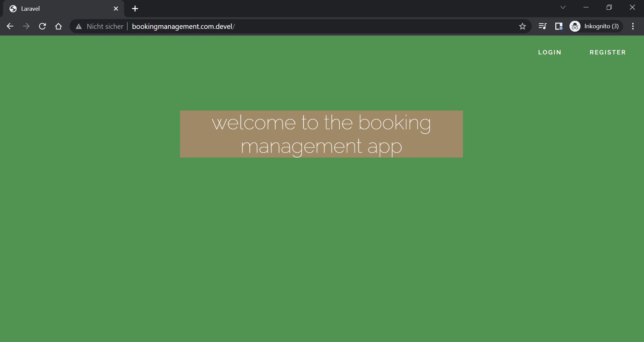Click the browser back arrow

click(x=10, y=26)
